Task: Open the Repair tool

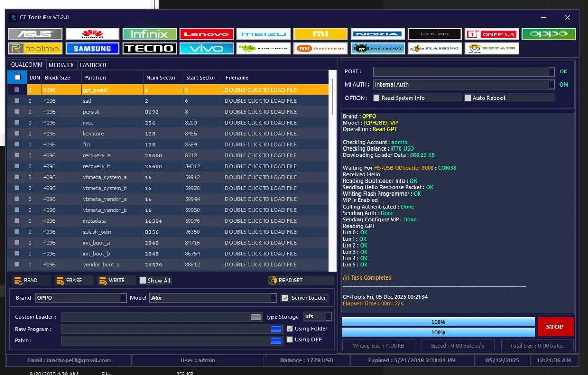Action: point(491,48)
